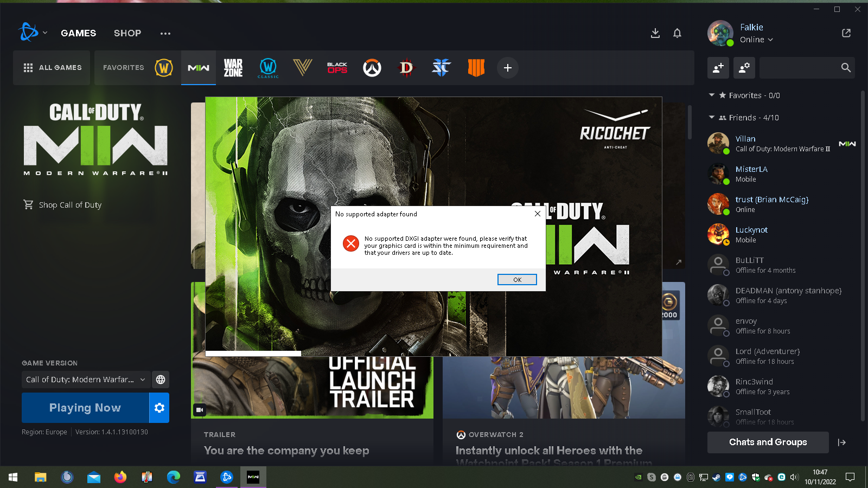Open the notifications bell
The height and width of the screenshot is (488, 868).
677,33
